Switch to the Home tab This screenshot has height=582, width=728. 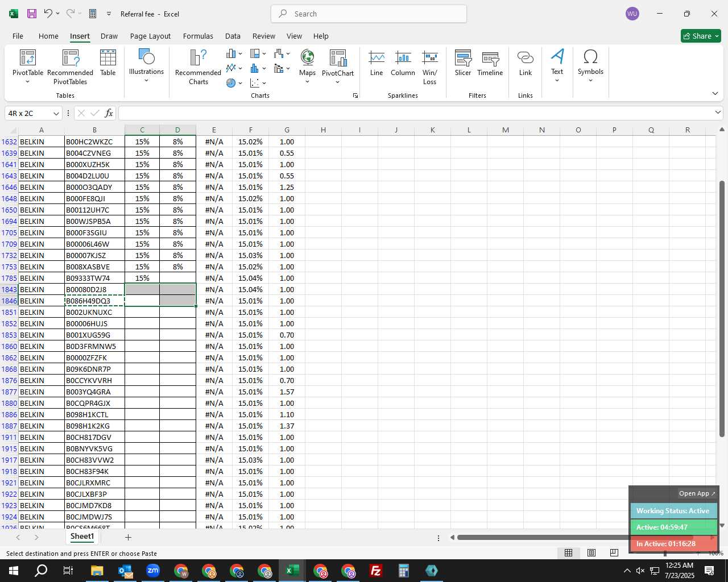pyautogui.click(x=48, y=36)
